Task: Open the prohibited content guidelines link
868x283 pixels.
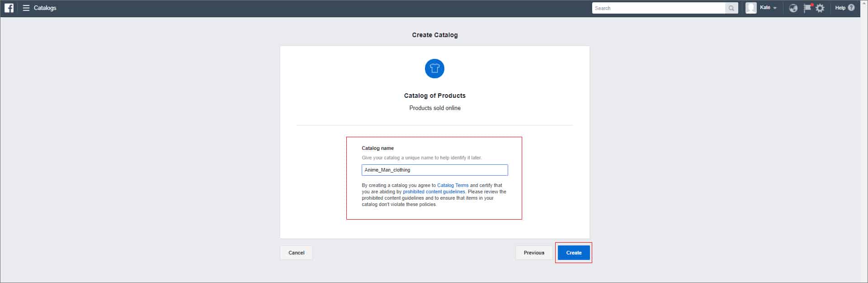Action: 434,192
